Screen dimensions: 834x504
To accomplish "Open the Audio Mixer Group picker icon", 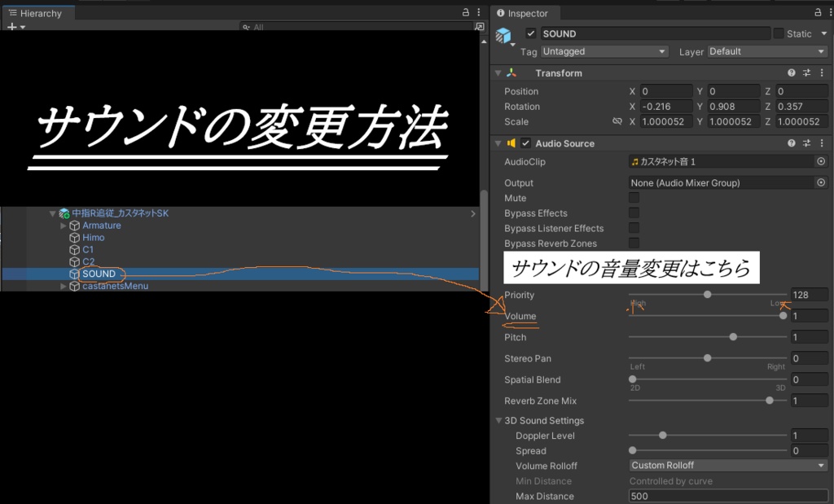I will tap(822, 182).
